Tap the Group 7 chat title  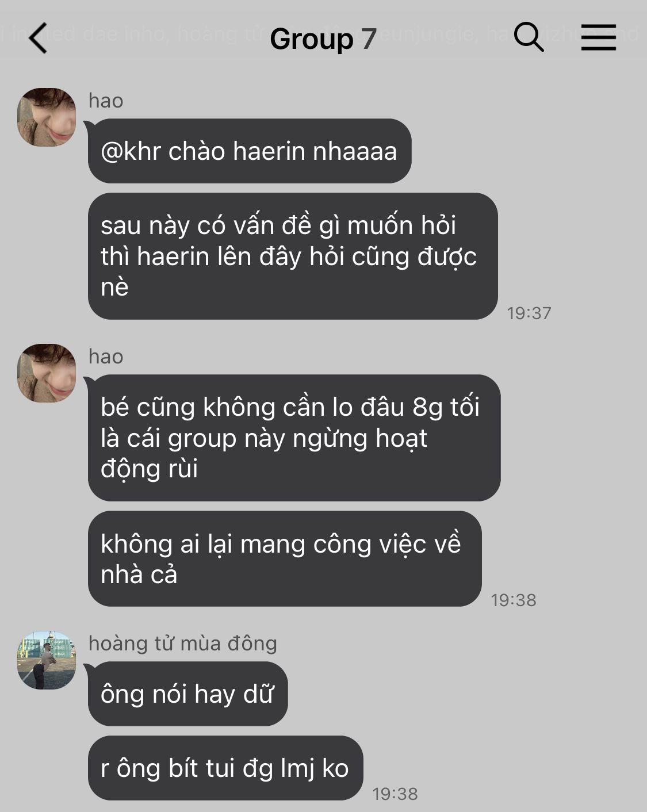[323, 39]
